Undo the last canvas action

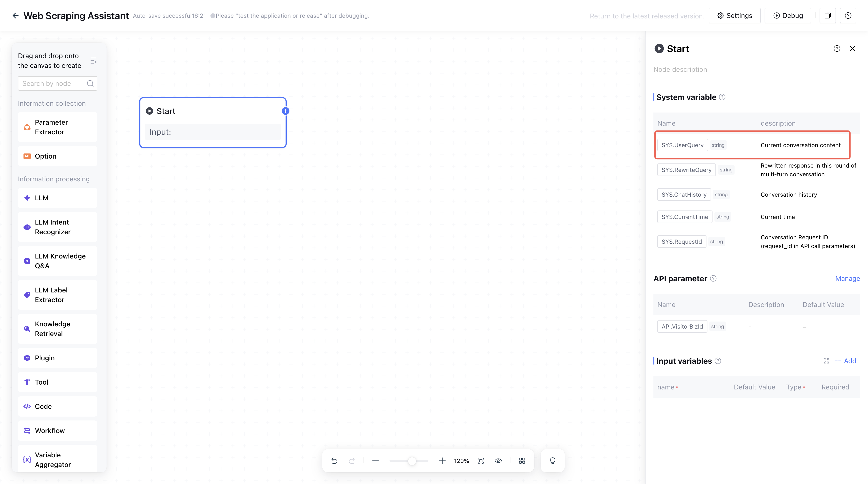pos(334,461)
